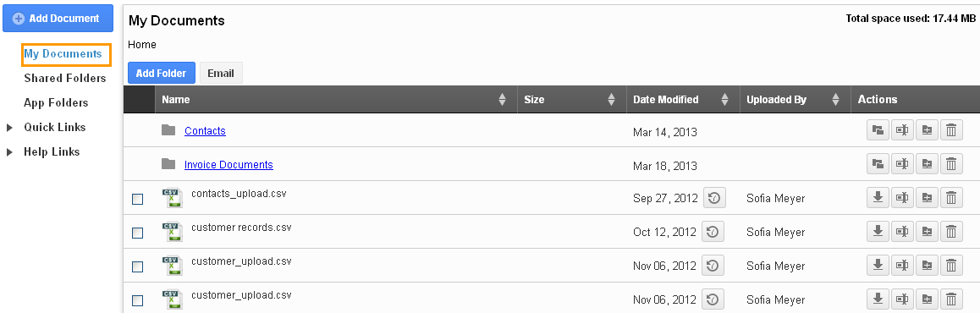The height and width of the screenshot is (313, 980).
Task: Open the Invoice Documents folder link
Action: pyautogui.click(x=228, y=164)
